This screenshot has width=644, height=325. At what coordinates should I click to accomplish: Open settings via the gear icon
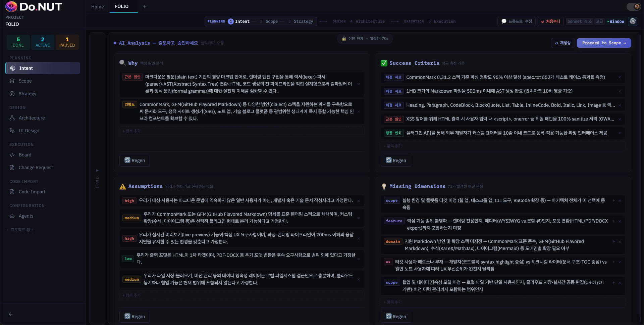[x=633, y=21]
